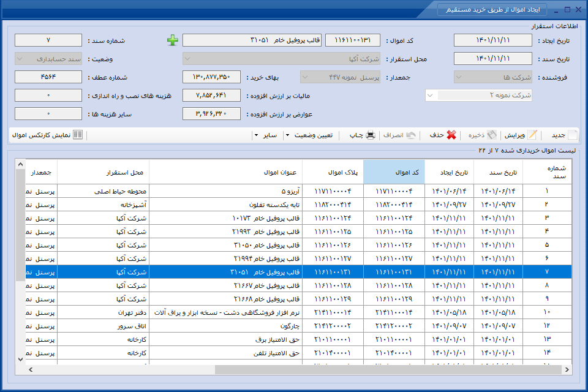Viewport: 588px width, 392px height.
Task: Click the بهای خرید amount field
Action: (x=211, y=77)
